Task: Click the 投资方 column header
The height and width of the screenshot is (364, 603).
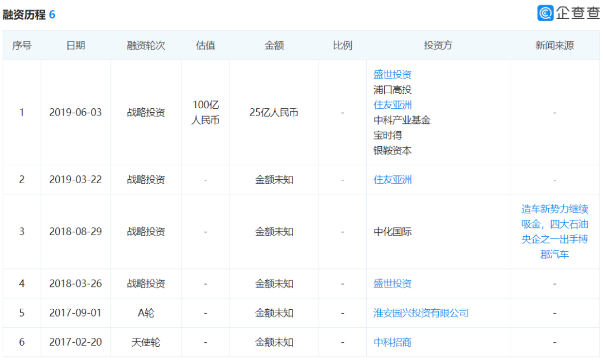Action: (x=438, y=45)
